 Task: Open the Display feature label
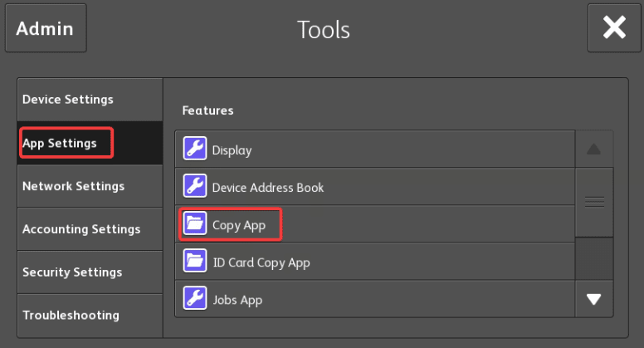coord(232,150)
